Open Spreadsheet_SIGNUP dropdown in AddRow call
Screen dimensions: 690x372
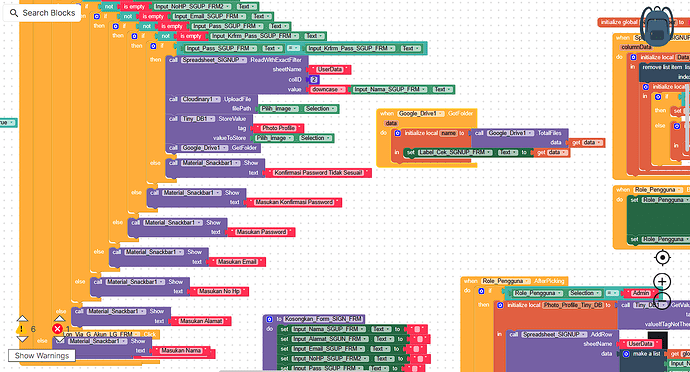coord(554,335)
